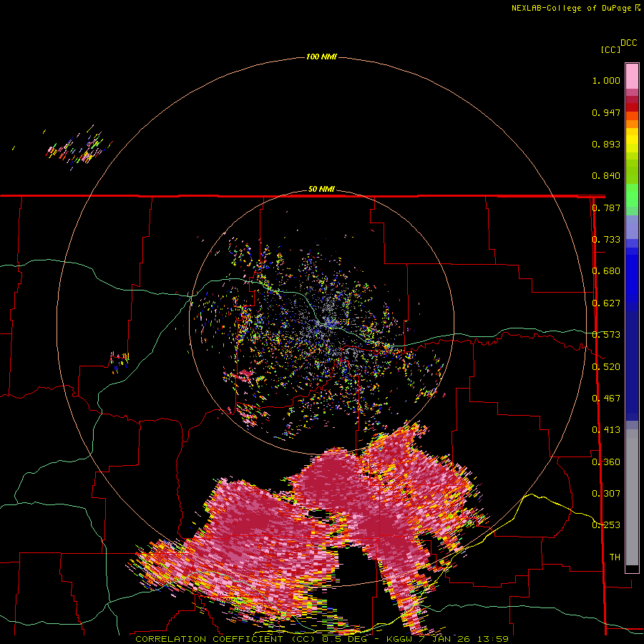
Task: Click the Correlation Coefficient caption at the bottom
Action: tap(321, 639)
